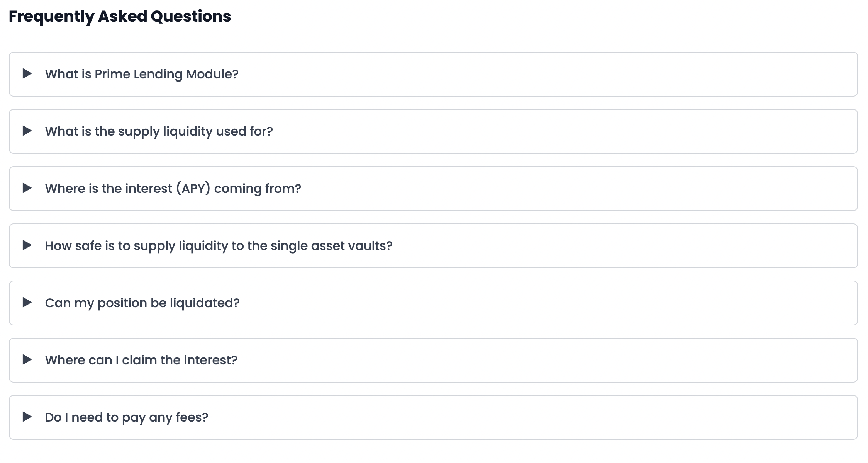Click "Do I need to pay any fees?" text
The height and width of the screenshot is (463, 868).
click(x=126, y=417)
